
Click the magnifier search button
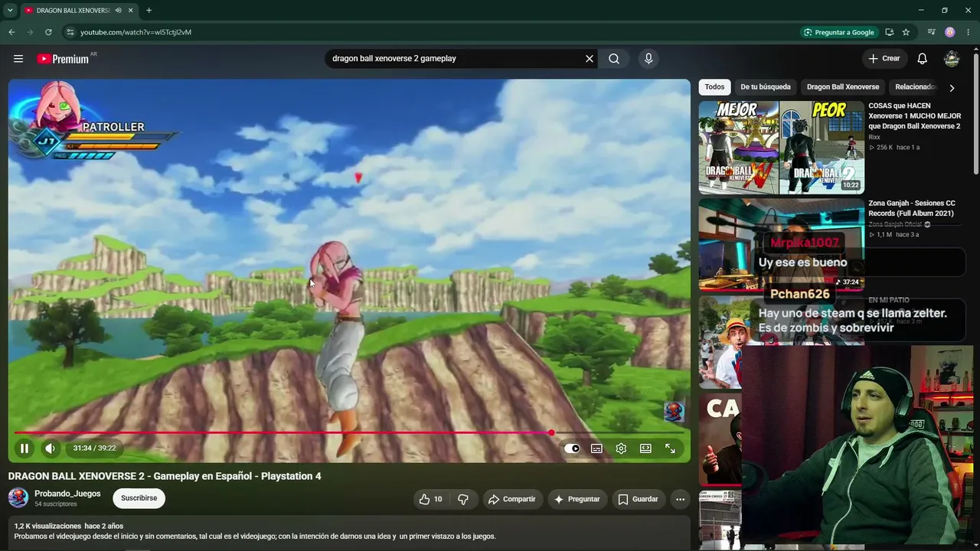[614, 59]
